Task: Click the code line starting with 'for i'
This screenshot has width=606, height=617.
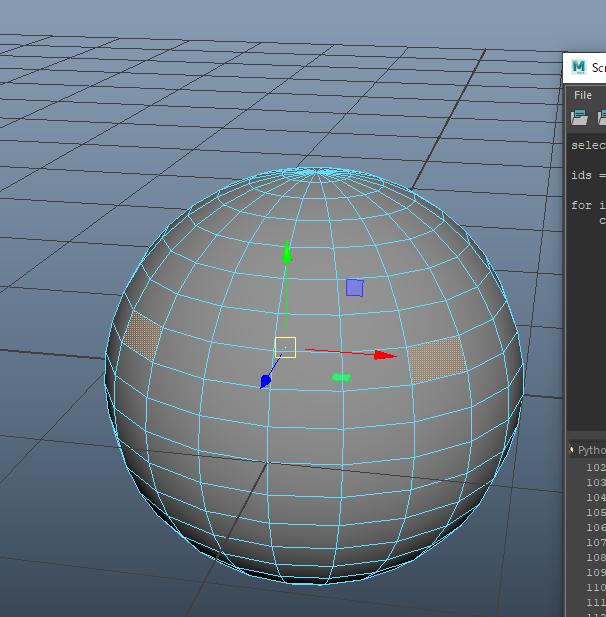Action: (x=588, y=205)
